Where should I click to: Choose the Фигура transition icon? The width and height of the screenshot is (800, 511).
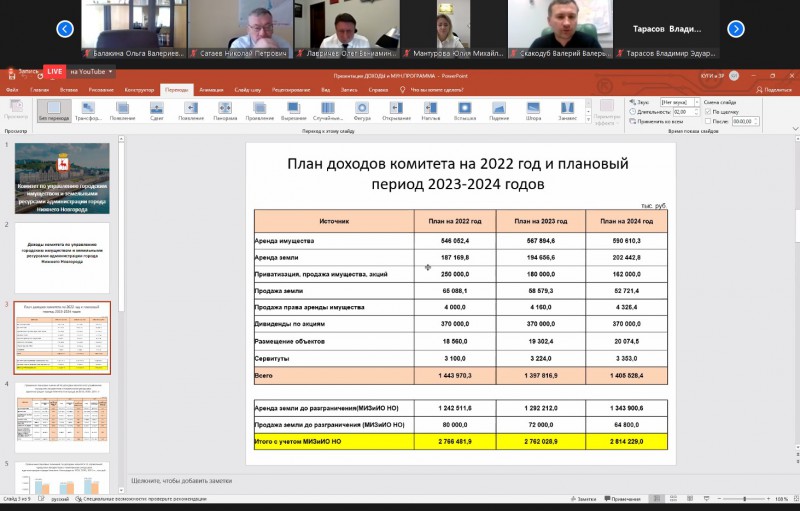(x=362, y=109)
